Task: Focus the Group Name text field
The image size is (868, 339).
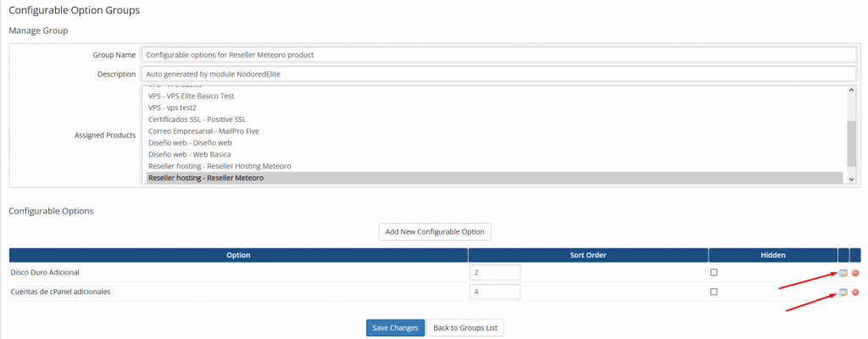Action: pyautogui.click(x=498, y=54)
